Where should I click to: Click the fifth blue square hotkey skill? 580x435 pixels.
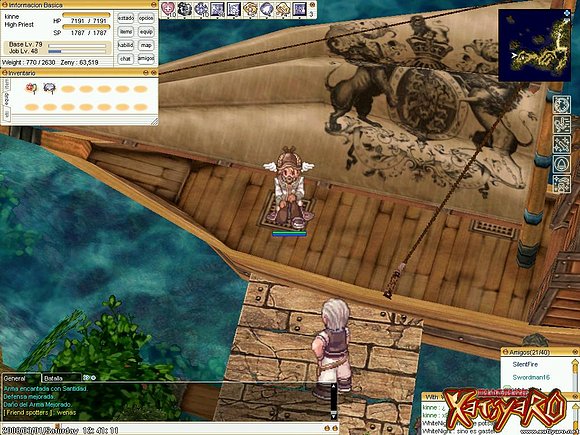pos(233,8)
